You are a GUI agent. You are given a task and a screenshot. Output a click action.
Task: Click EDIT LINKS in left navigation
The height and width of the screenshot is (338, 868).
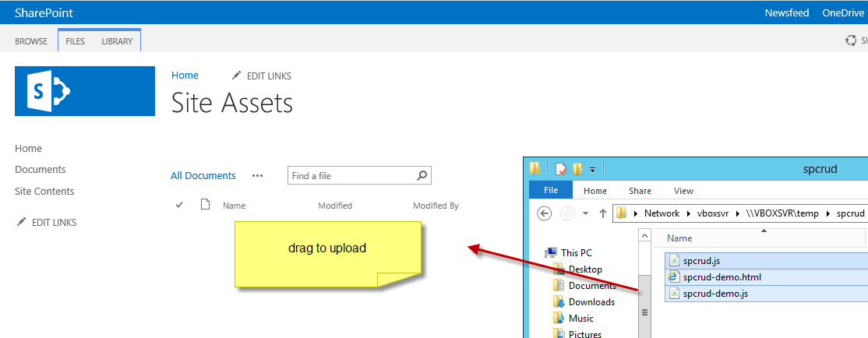pos(55,223)
